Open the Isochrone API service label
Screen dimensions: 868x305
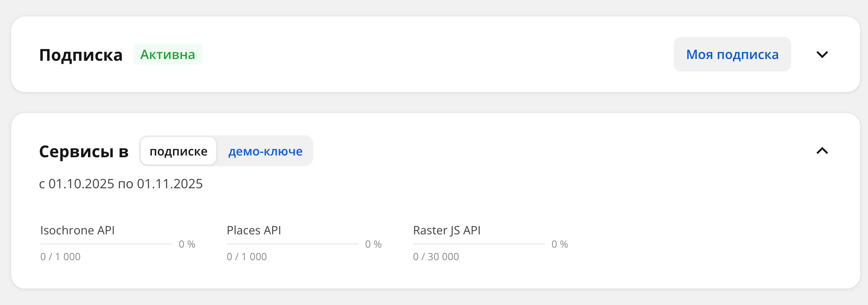[x=77, y=230]
